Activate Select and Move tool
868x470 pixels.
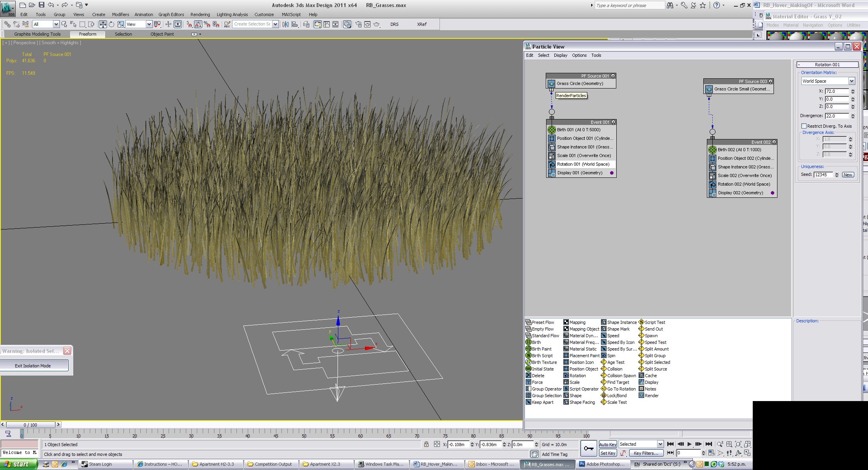103,24
